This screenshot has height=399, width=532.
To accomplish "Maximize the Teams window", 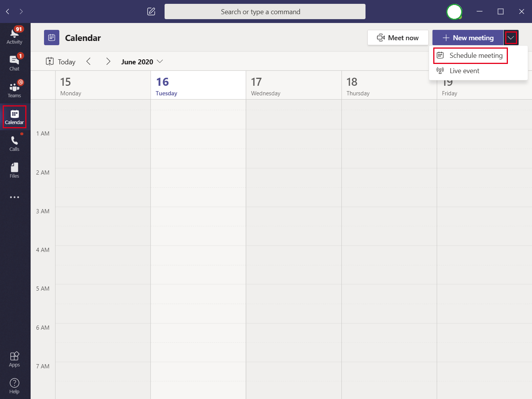I will pyautogui.click(x=501, y=11).
